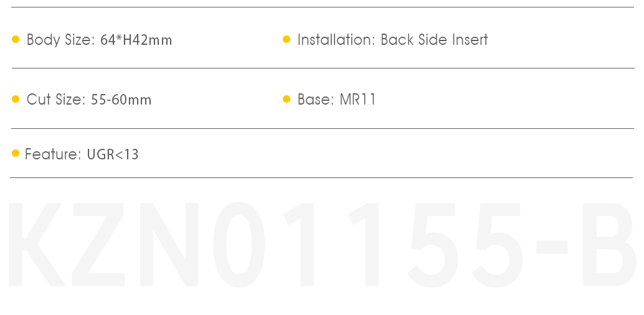This screenshot has width=644, height=315.
Task: Click the yellow bullet before Base
Action: (x=286, y=99)
